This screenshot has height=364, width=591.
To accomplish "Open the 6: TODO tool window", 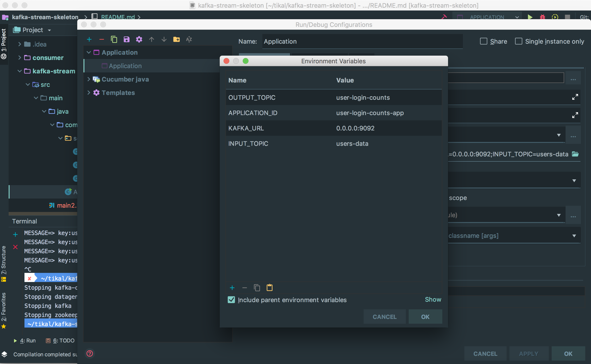I will 60,341.
